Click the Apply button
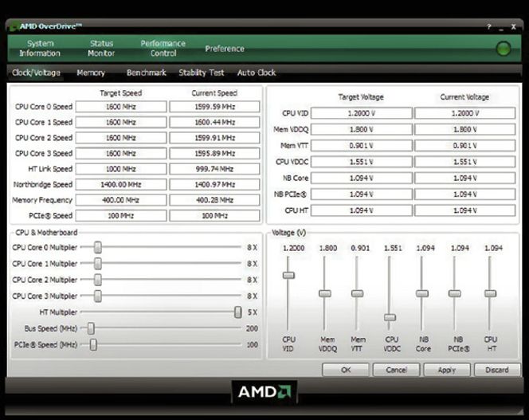The image size is (529, 420). 447,370
